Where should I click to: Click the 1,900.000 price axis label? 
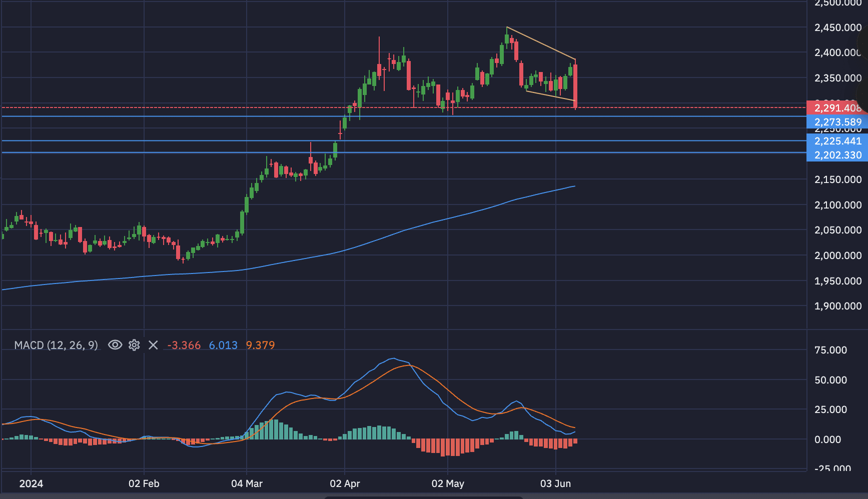tap(838, 306)
